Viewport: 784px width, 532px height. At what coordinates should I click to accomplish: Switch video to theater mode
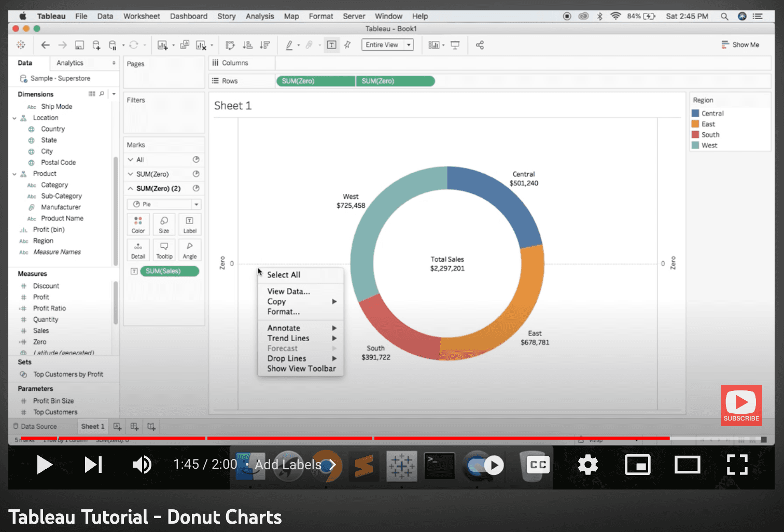coord(687,465)
